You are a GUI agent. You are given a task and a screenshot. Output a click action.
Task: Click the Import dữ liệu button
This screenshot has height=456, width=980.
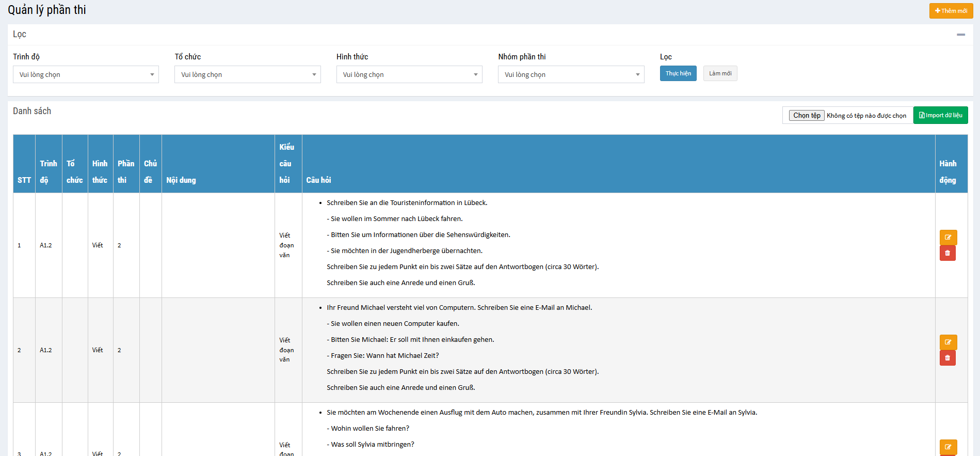click(x=940, y=115)
